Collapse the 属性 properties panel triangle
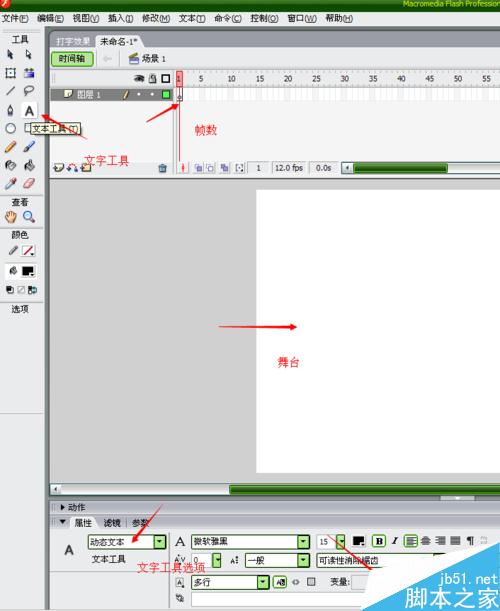This screenshot has height=611, width=500. 63,522
